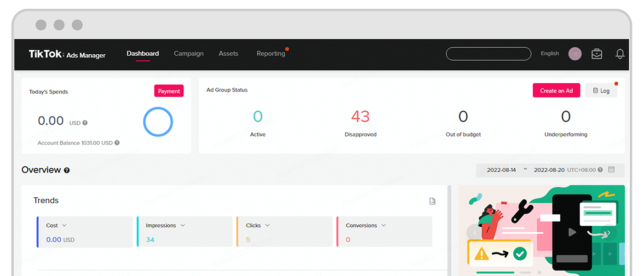
Task: Click the search input field in header
Action: tap(488, 54)
